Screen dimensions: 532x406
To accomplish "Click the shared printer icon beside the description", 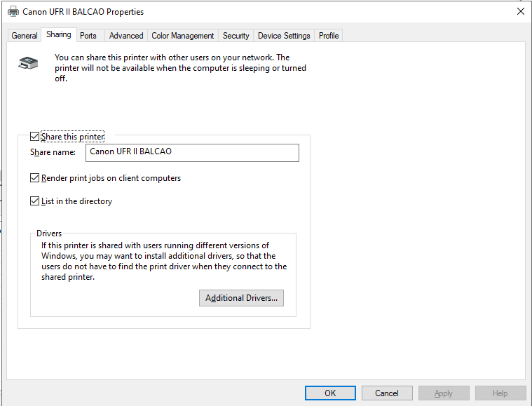I will click(28, 63).
